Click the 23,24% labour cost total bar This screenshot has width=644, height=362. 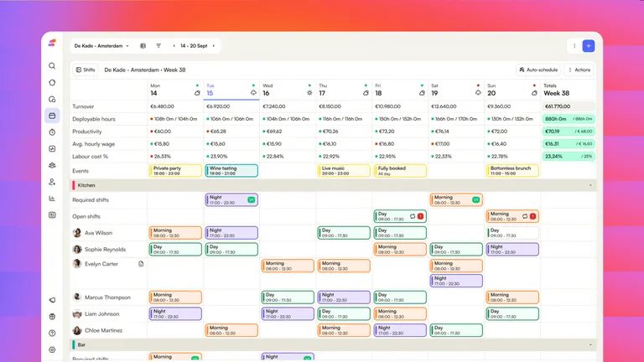(569, 157)
